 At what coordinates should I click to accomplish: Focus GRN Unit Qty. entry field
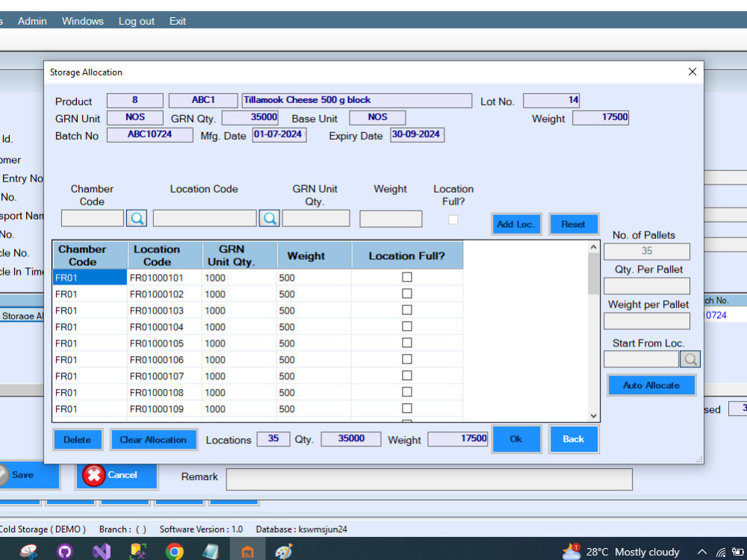pyautogui.click(x=316, y=219)
